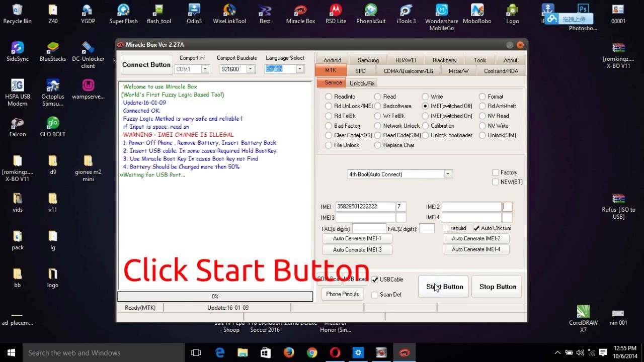The width and height of the screenshot is (644, 362).
Task: Expand the Comport Baudrate 921600 dropdown
Action: click(x=250, y=69)
